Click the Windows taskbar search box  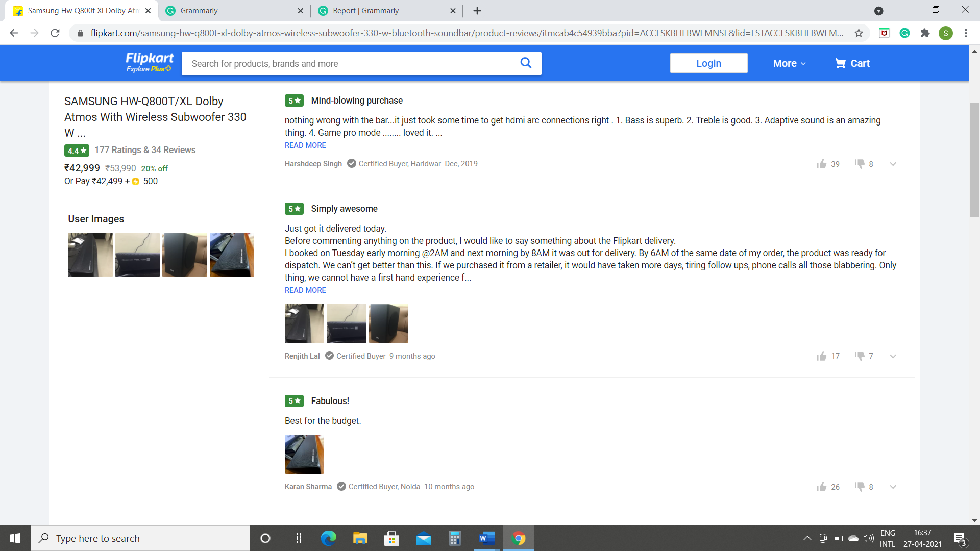140,538
